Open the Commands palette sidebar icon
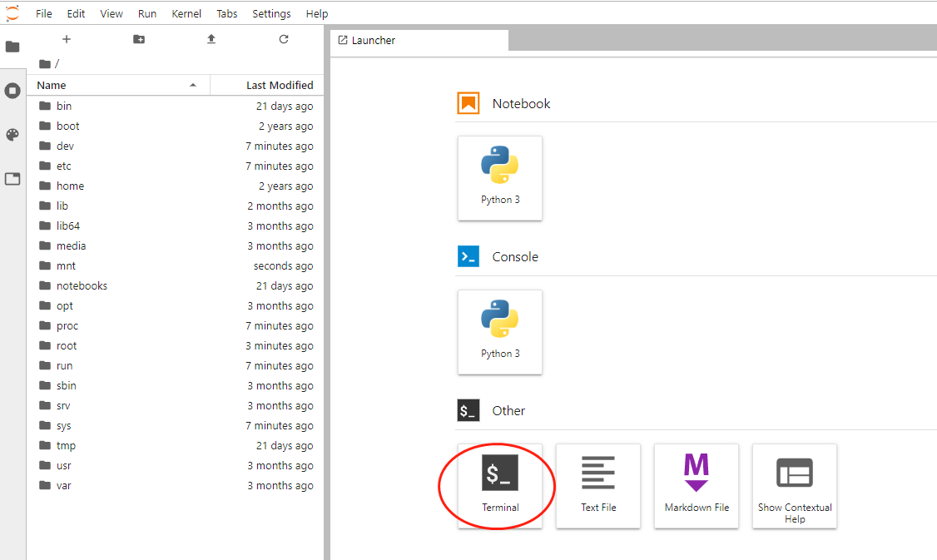The width and height of the screenshot is (937, 560). pos(12,135)
